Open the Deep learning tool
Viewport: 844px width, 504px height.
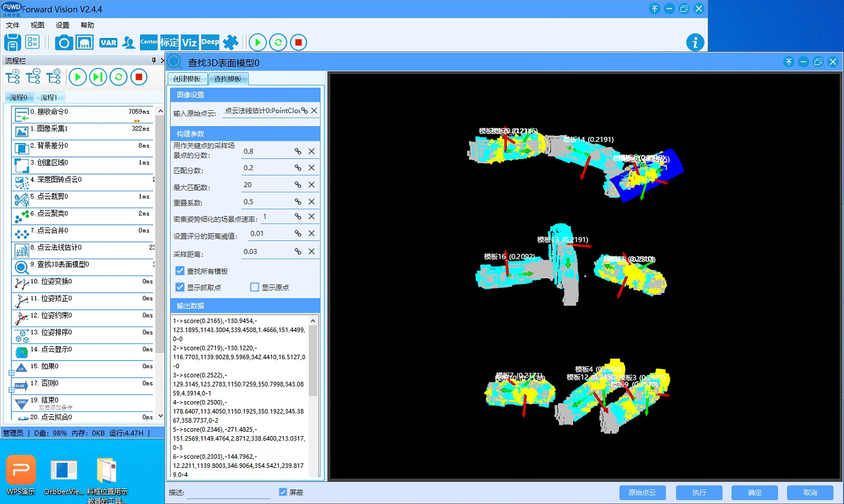pos(210,42)
